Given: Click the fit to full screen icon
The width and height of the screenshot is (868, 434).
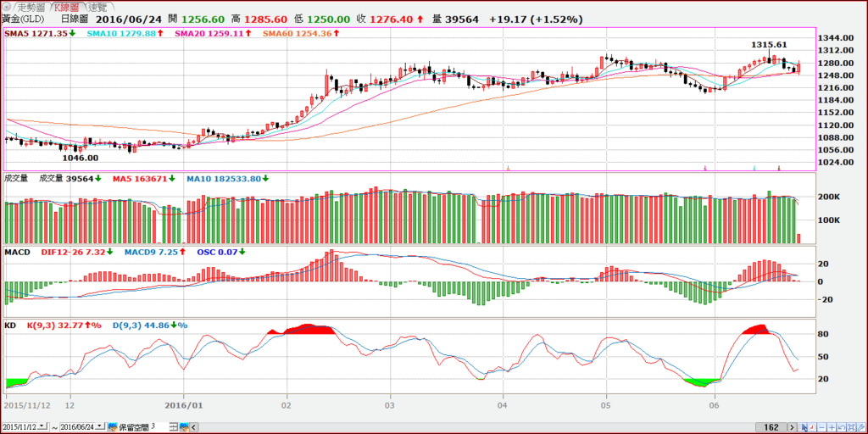Looking at the screenshot, I should pyautogui.click(x=852, y=427).
